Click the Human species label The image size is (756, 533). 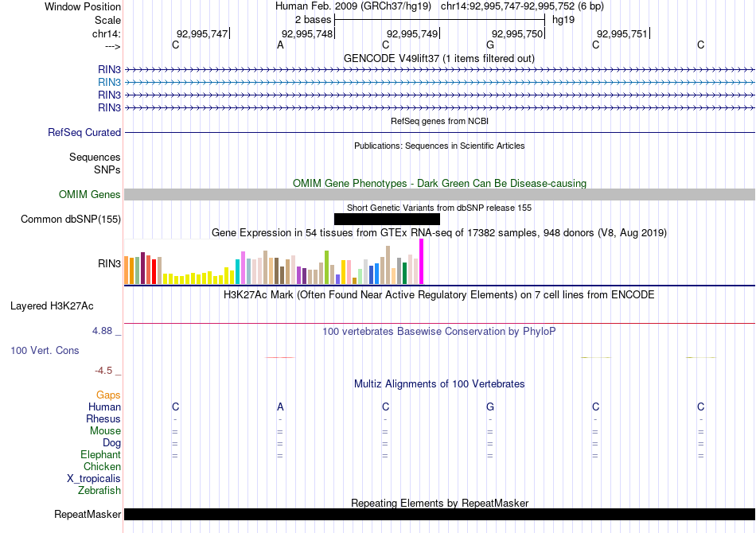click(104, 407)
